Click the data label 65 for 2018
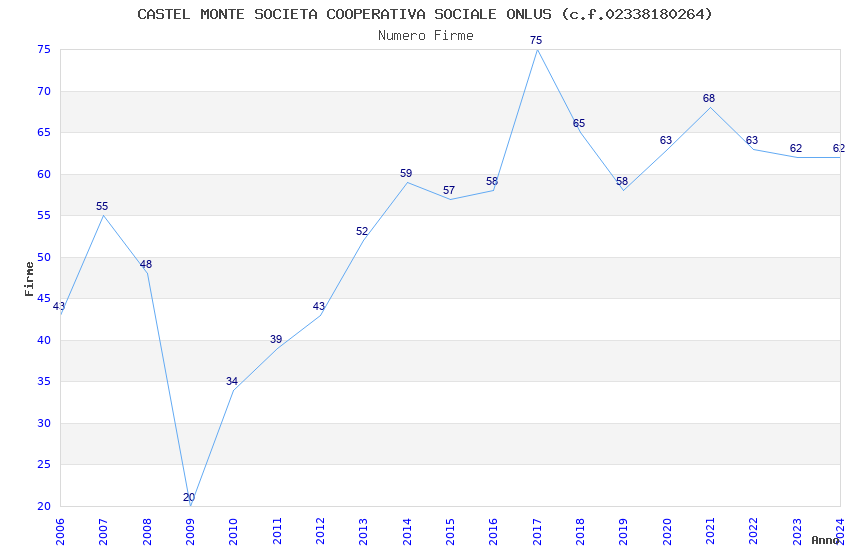 tap(579, 124)
